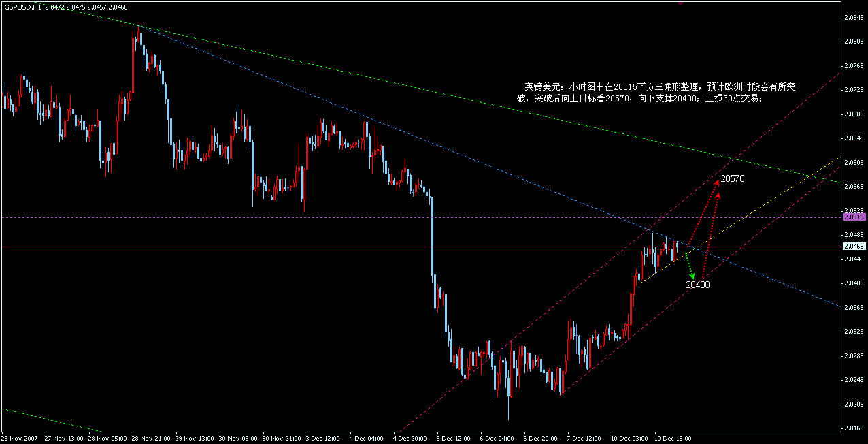Click the 2.0485 price axis label
868x444 pixels.
[x=854, y=235]
